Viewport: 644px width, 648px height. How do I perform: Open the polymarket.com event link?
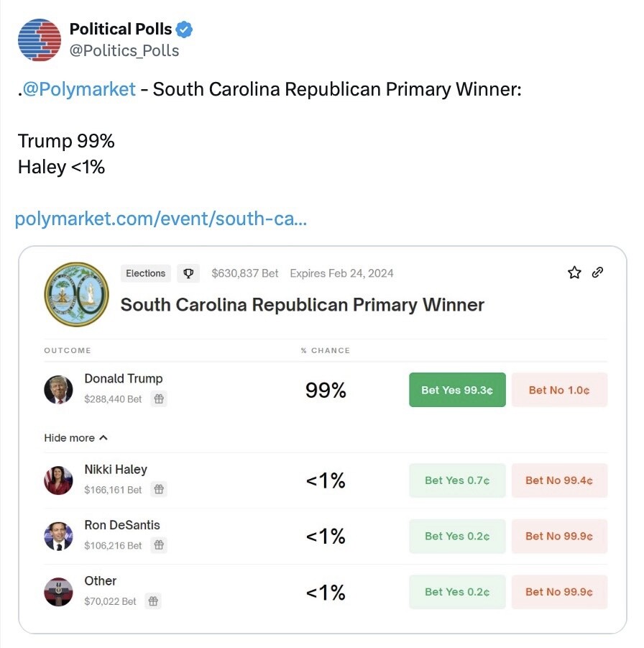tap(161, 219)
